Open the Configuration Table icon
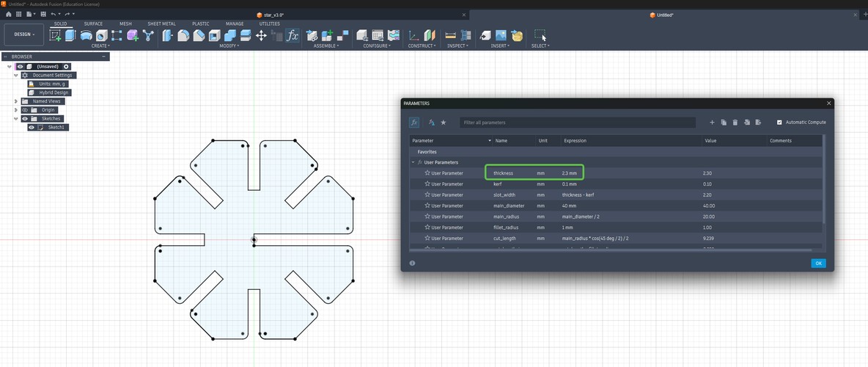Viewport: 868px width, 367px height. click(x=378, y=35)
